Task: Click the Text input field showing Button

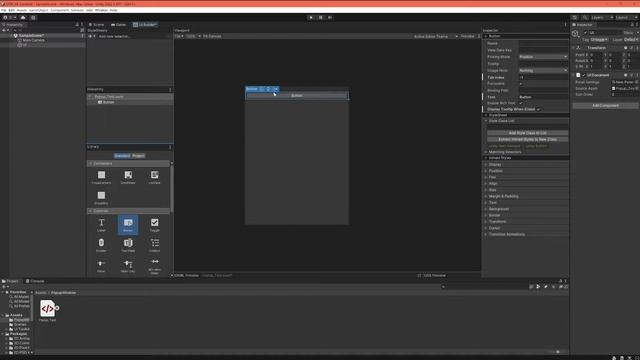Action: (543, 97)
